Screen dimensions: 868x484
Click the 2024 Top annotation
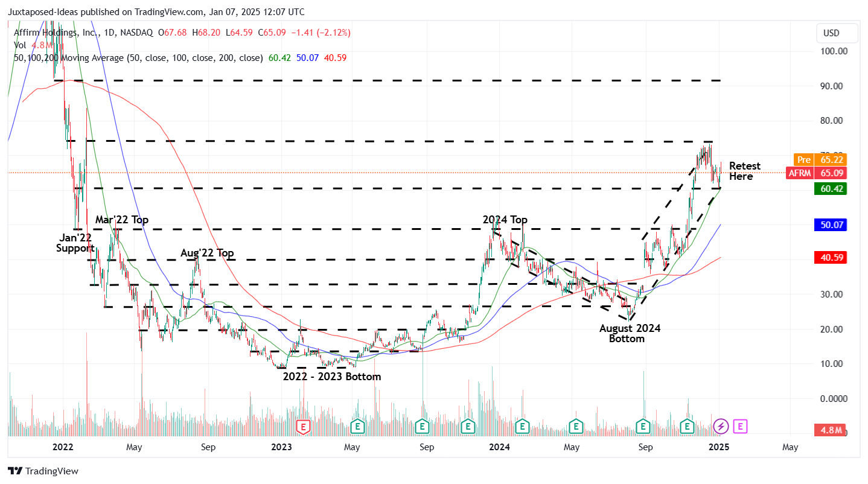505,220
